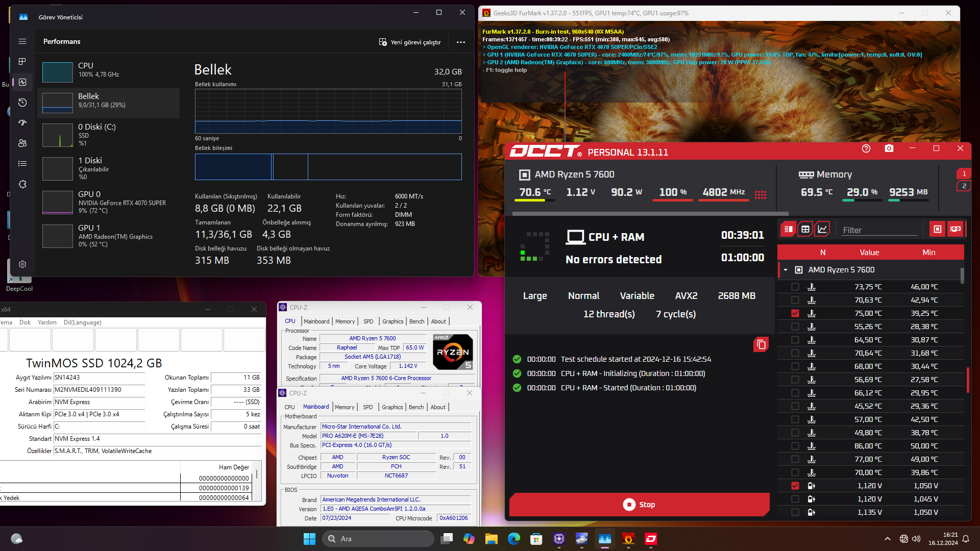This screenshot has height=551, width=980.
Task: Check the 73,75 °C sensor checkbox
Action: (795, 287)
